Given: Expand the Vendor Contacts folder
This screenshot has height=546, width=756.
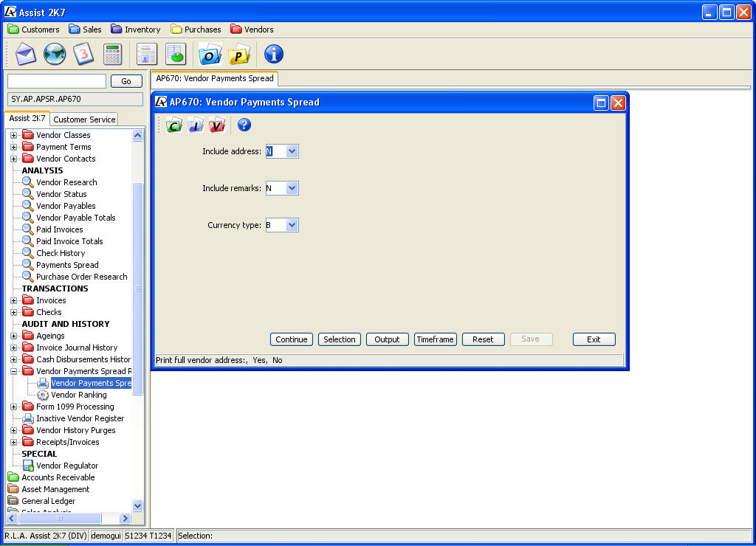Looking at the screenshot, I should click(13, 159).
